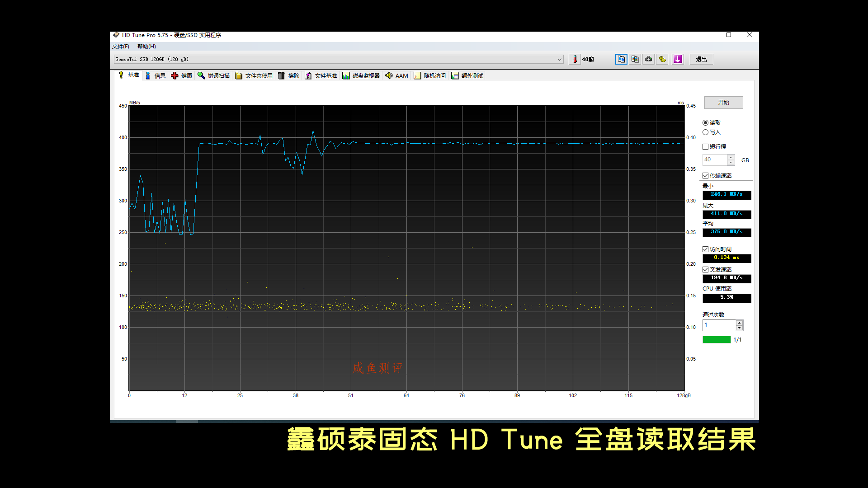Open the 错误扫描 error scan tab
Image resolution: width=868 pixels, height=488 pixels.
pyautogui.click(x=214, y=75)
